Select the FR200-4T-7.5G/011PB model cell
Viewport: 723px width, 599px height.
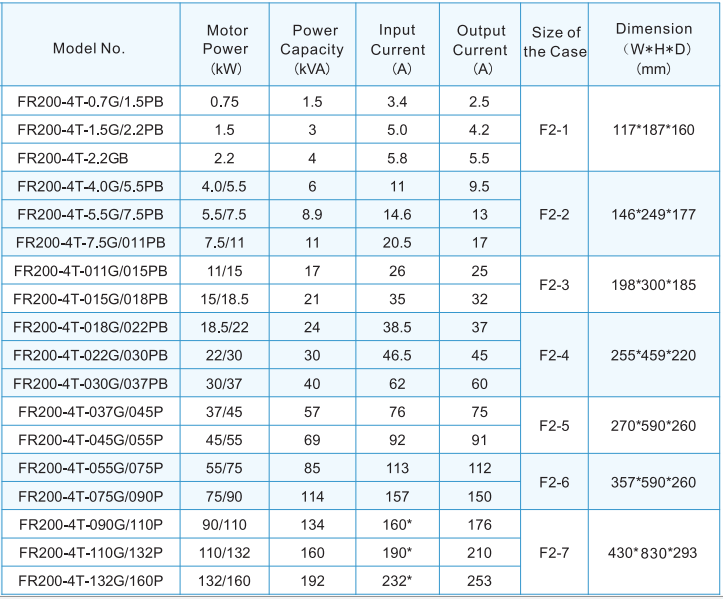pyautogui.click(x=90, y=242)
